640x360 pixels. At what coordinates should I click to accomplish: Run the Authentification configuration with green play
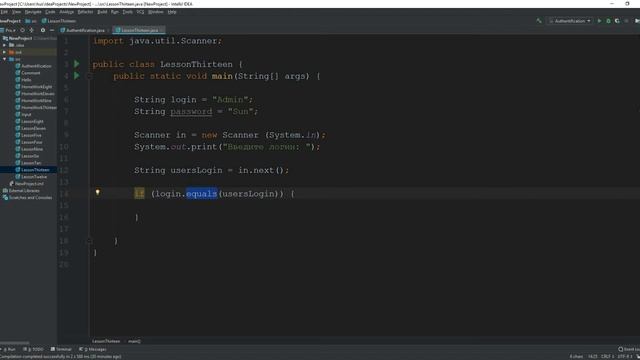[599, 21]
